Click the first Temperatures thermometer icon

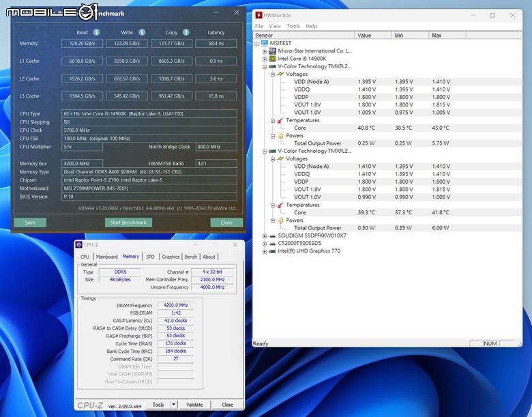280,120
